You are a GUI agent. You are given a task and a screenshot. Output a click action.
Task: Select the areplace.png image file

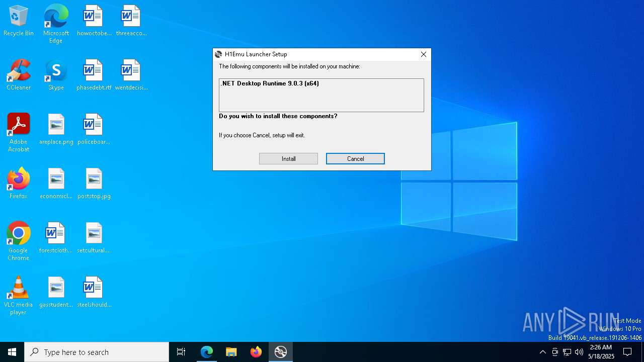pyautogui.click(x=56, y=130)
